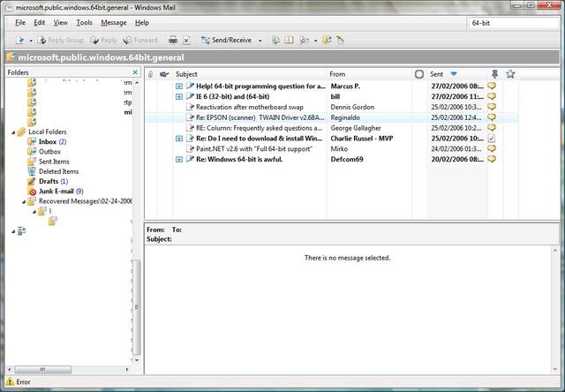Open the Junk E-mail folder

pyautogui.click(x=56, y=192)
